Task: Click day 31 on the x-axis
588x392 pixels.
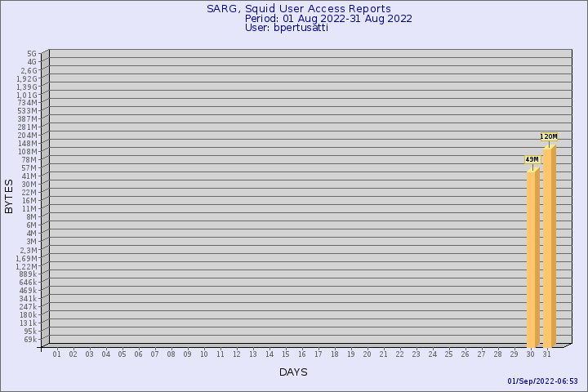Action: pyautogui.click(x=547, y=354)
